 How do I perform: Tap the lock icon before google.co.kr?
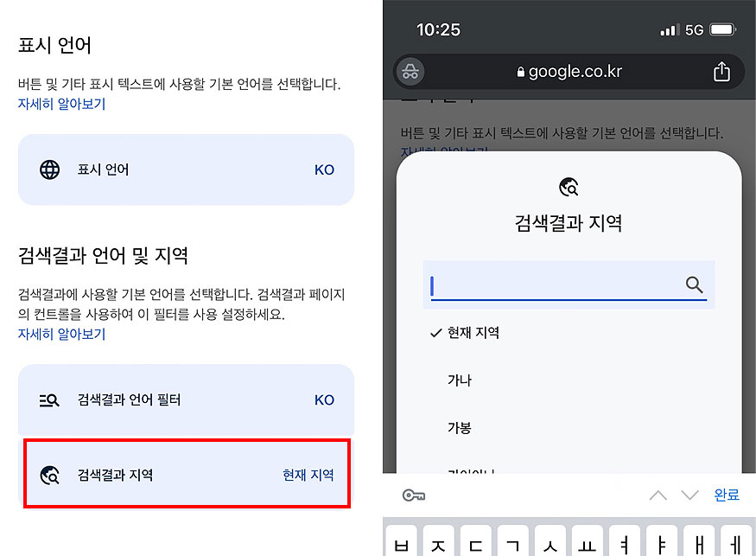pos(521,73)
